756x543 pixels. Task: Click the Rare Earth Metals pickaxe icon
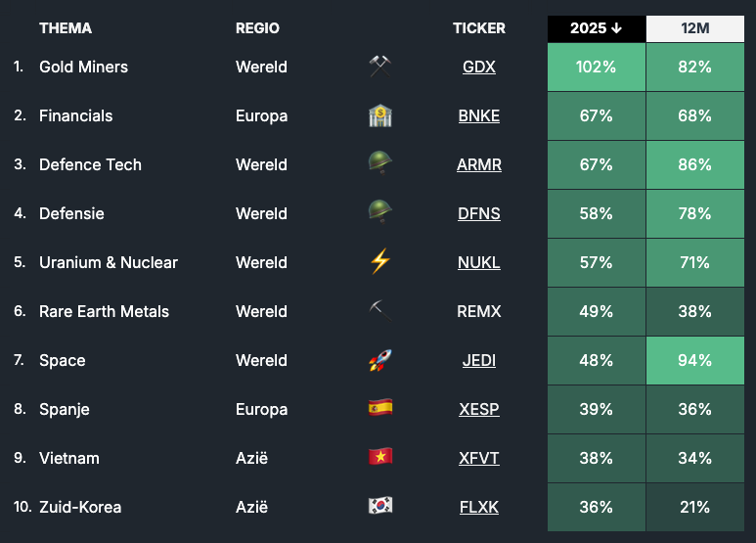[379, 311]
